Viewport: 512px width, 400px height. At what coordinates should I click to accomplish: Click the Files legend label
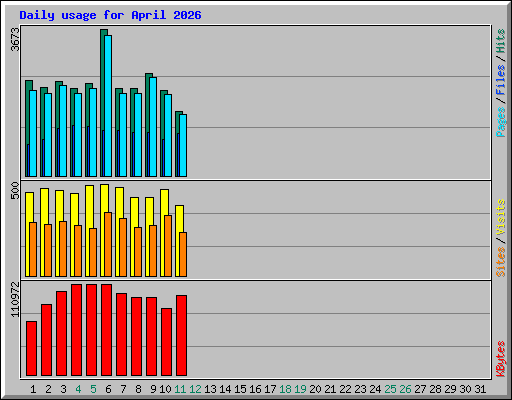click(501, 79)
